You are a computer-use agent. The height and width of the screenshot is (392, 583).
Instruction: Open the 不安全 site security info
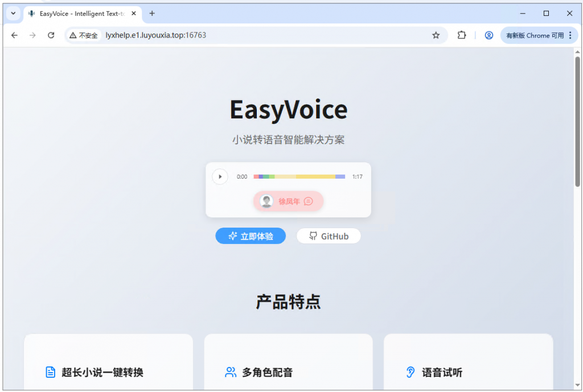coord(83,35)
